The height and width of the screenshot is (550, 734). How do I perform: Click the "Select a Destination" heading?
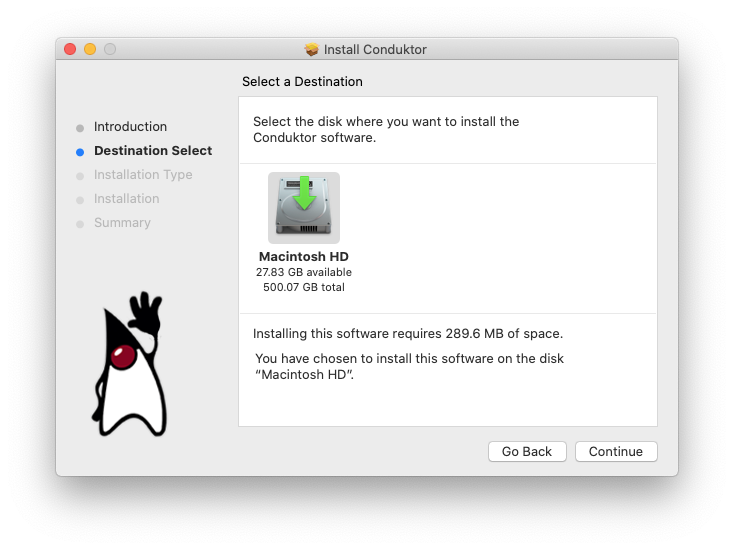(x=302, y=81)
